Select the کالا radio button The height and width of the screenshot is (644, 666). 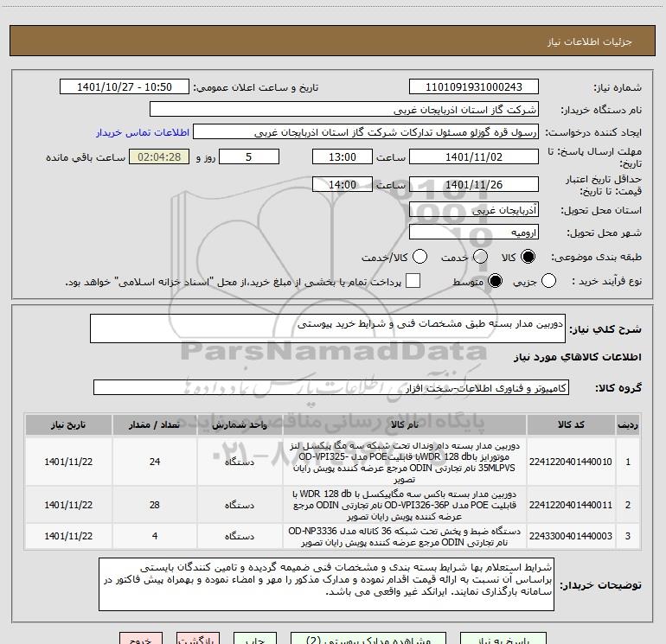[x=528, y=257]
